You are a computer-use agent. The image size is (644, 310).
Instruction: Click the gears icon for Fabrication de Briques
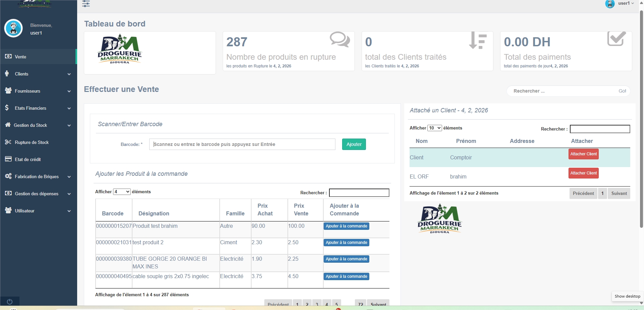pos(8,176)
